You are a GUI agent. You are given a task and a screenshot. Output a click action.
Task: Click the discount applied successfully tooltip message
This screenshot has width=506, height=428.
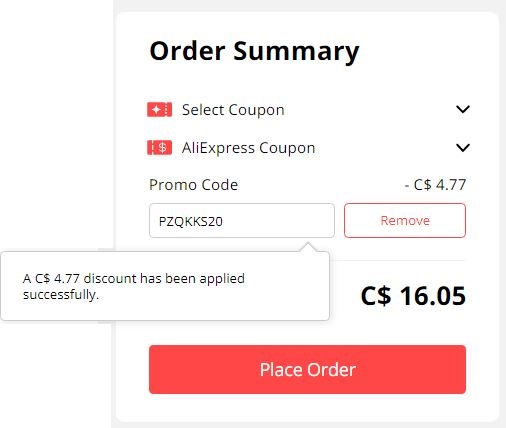point(134,286)
